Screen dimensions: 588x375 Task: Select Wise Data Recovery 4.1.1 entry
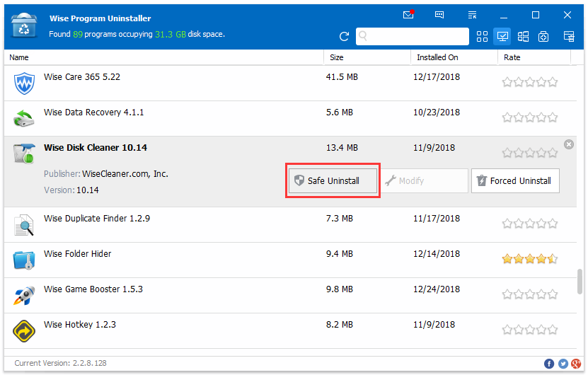(290, 118)
